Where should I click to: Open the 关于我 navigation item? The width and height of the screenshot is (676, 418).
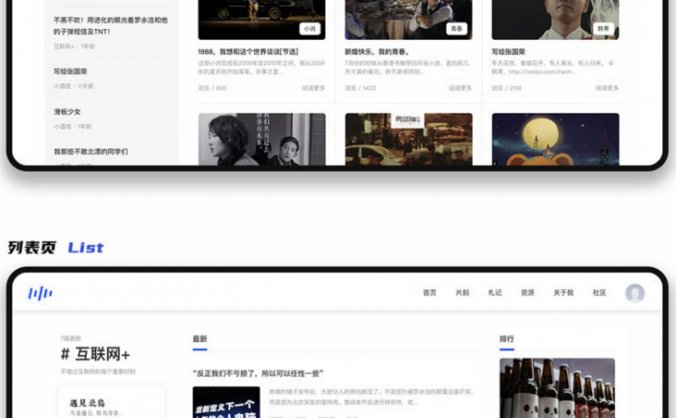[x=563, y=293]
